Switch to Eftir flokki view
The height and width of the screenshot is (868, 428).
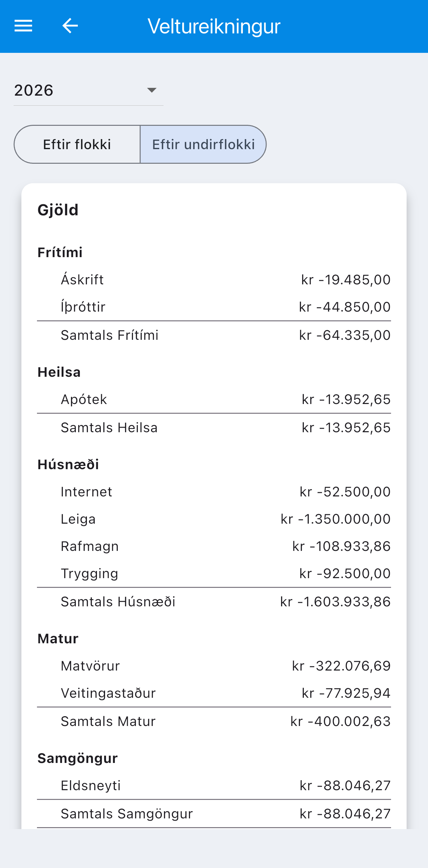[x=77, y=145]
